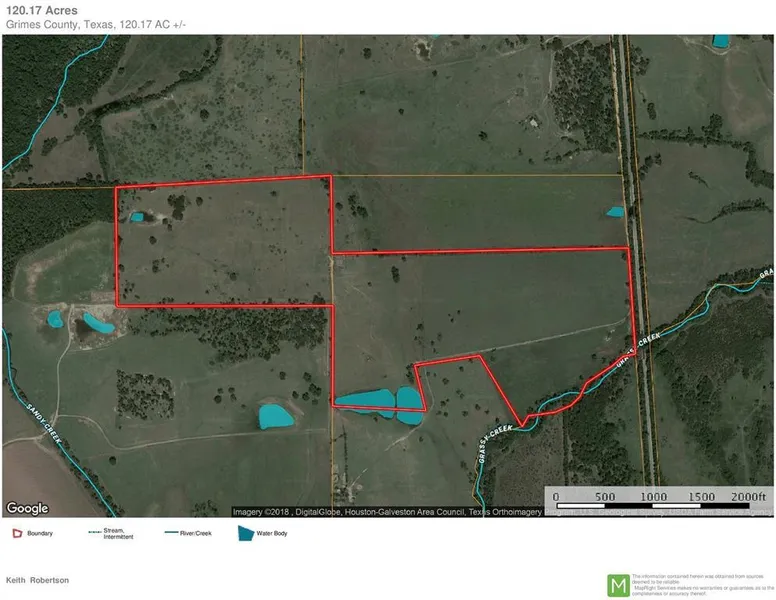
Task: Click the Boundary legend label text
Action: pyautogui.click(x=40, y=534)
